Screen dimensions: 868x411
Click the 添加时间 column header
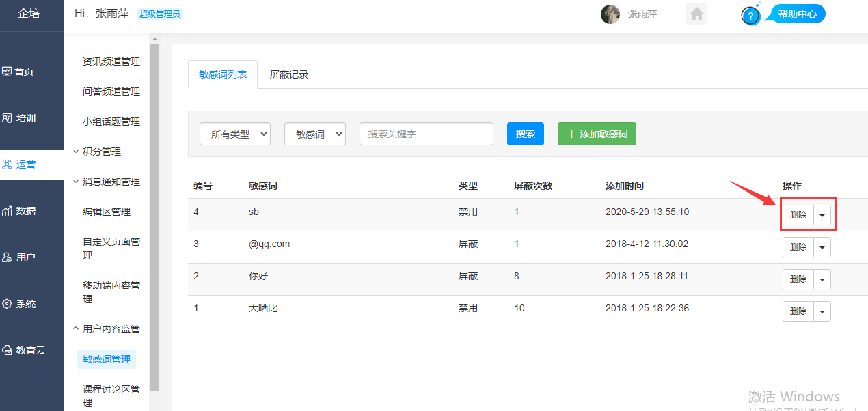(x=625, y=186)
